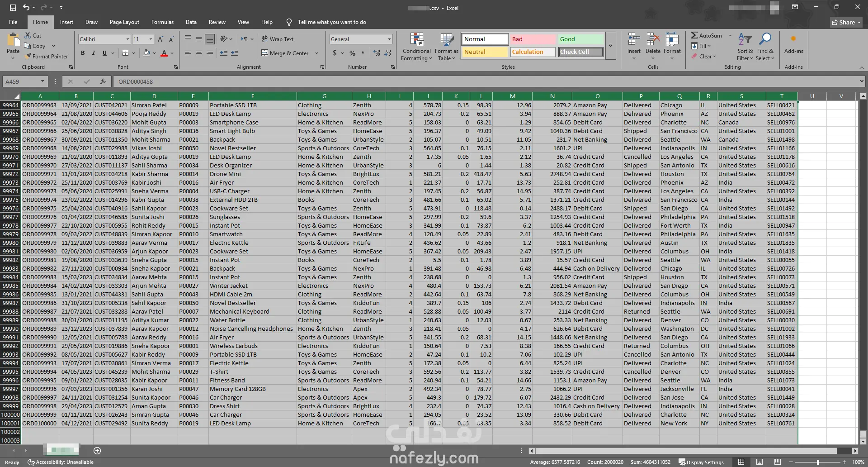This screenshot has height=467, width=868.
Task: Toggle right text alignment
Action: click(x=210, y=53)
